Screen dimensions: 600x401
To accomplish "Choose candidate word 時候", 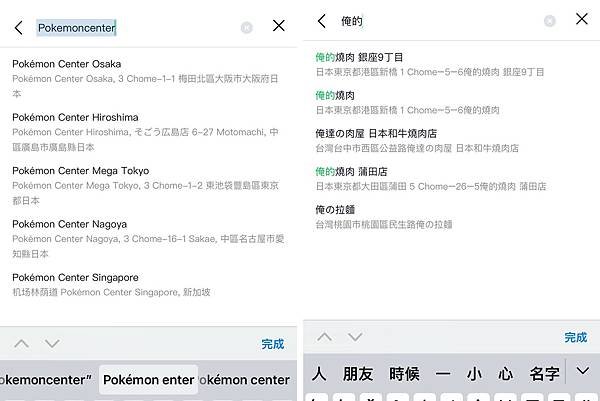I will coord(404,373).
